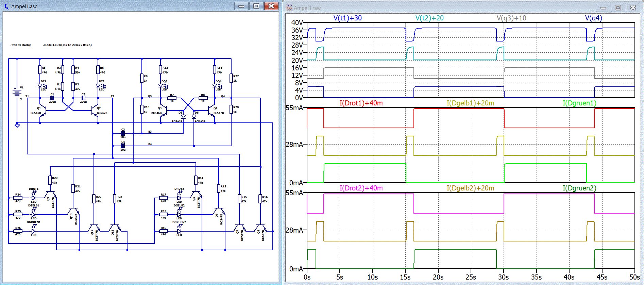Select transistor Q8 BC547B symbol

pos(260,228)
